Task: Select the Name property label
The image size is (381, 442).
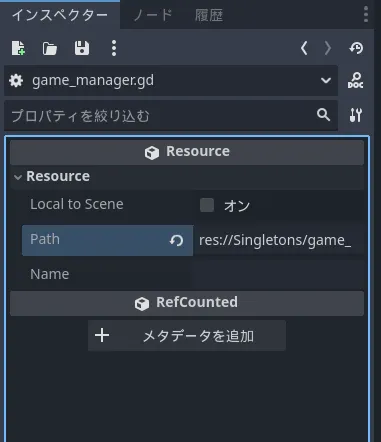Action: coord(50,274)
